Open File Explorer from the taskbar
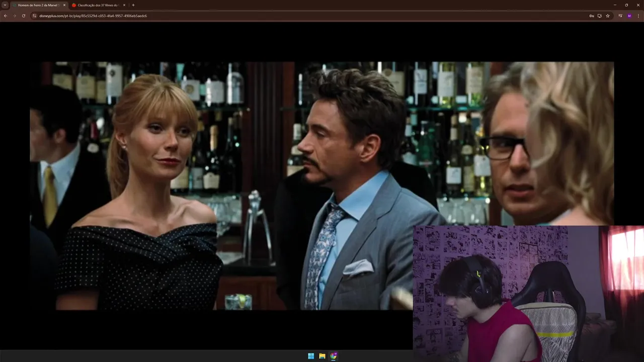Image resolution: width=644 pixels, height=362 pixels. [322, 356]
